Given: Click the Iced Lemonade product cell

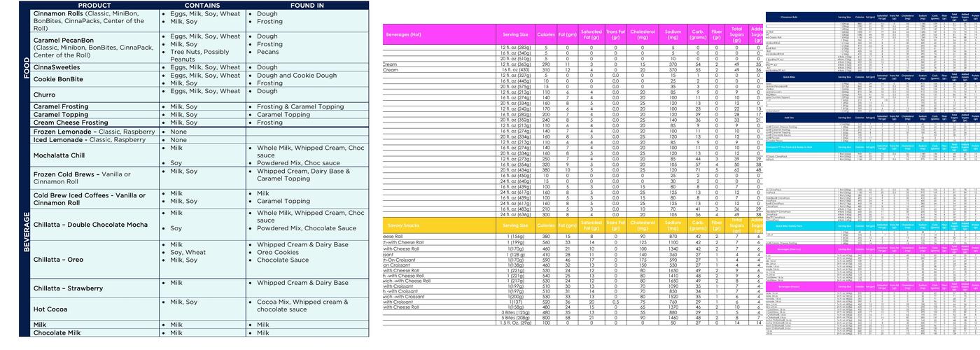Looking at the screenshot, I should 94,140.
